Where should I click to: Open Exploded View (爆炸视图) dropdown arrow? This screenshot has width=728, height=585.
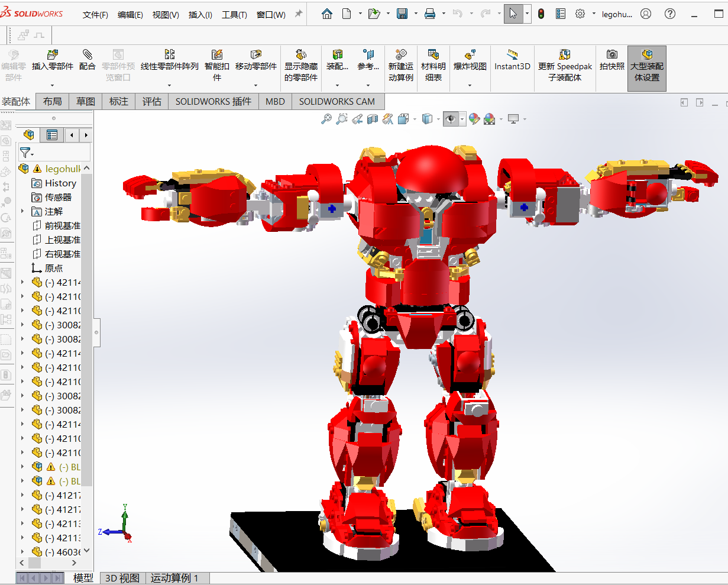(x=470, y=85)
